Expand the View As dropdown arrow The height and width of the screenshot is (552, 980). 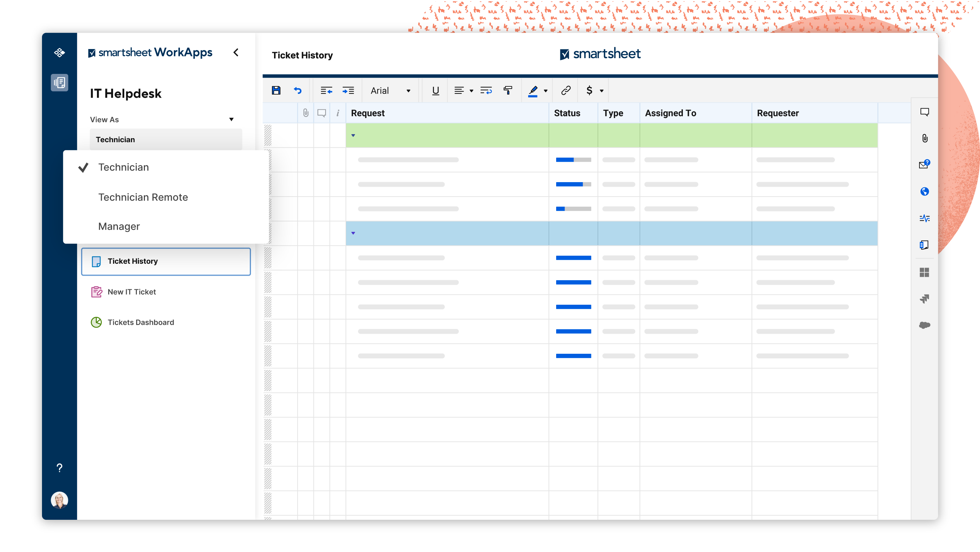click(231, 119)
